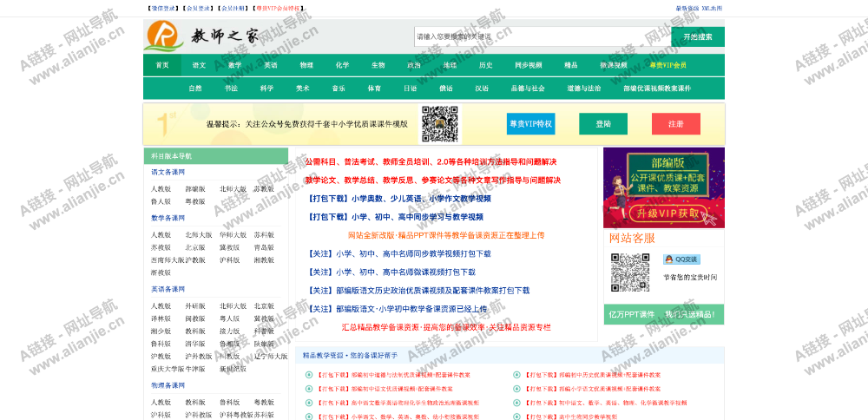Select 语文 in the green navigation bar
Image resolution: width=868 pixels, height=420 pixels.
[x=199, y=65]
